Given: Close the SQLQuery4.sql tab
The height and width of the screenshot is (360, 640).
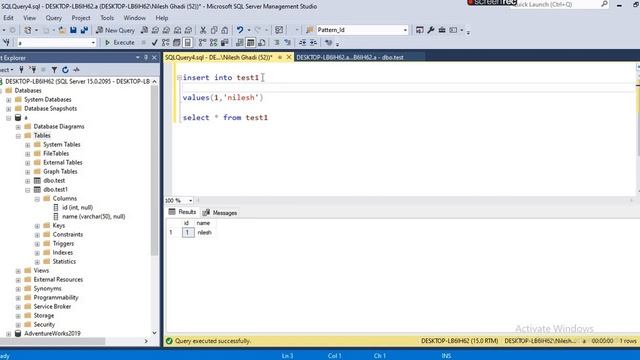Looking at the screenshot, I should (289, 57).
